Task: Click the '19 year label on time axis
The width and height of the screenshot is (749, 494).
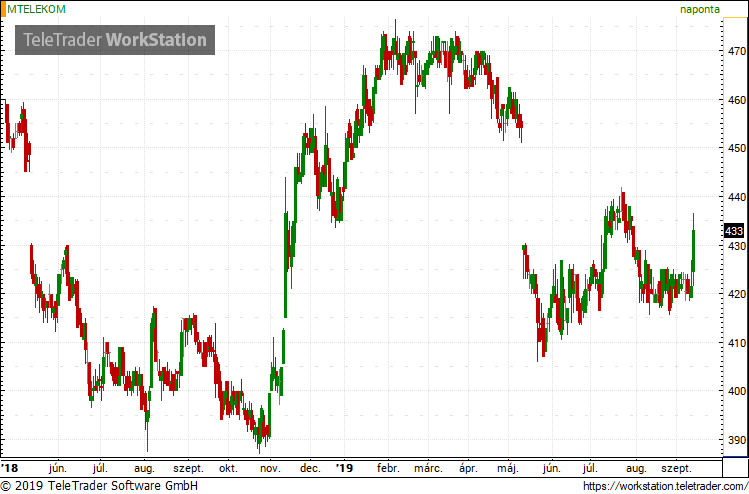Action: pyautogui.click(x=344, y=467)
